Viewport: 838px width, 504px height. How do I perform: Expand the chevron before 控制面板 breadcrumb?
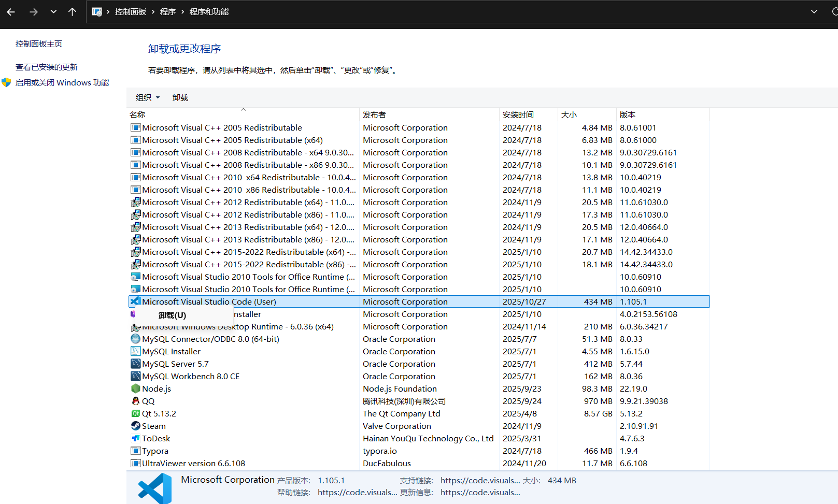coord(108,11)
